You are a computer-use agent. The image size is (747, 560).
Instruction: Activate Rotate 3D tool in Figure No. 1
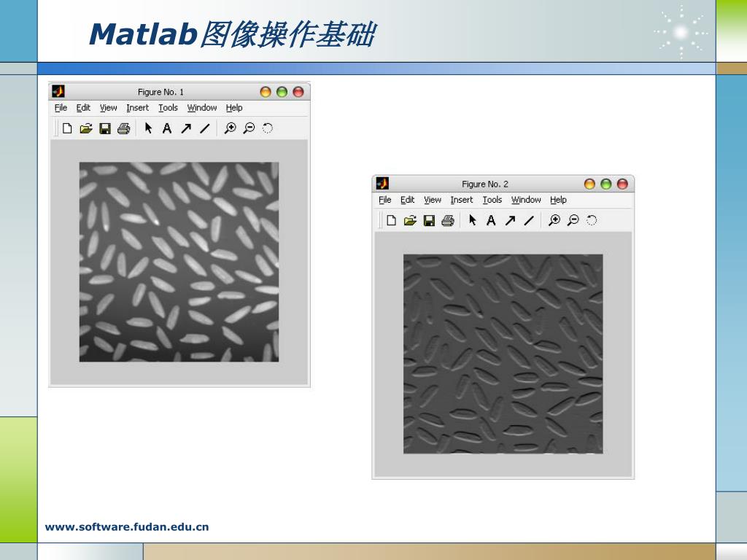click(x=267, y=128)
